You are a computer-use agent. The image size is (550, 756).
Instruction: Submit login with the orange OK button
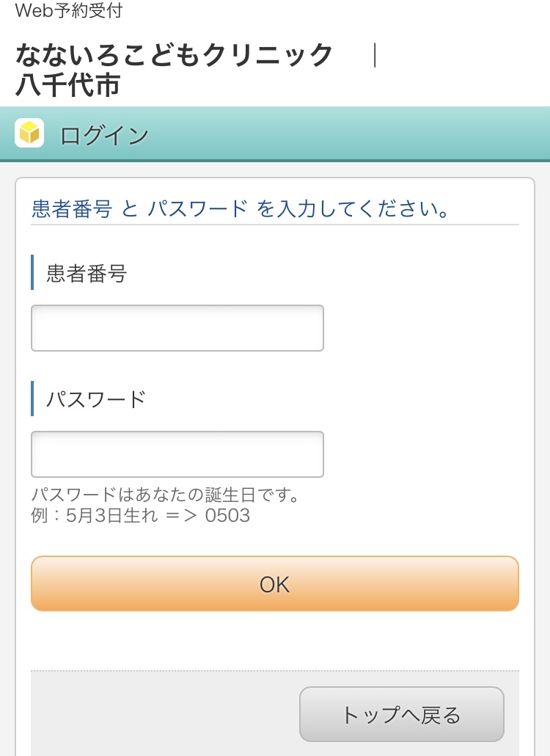(x=275, y=584)
